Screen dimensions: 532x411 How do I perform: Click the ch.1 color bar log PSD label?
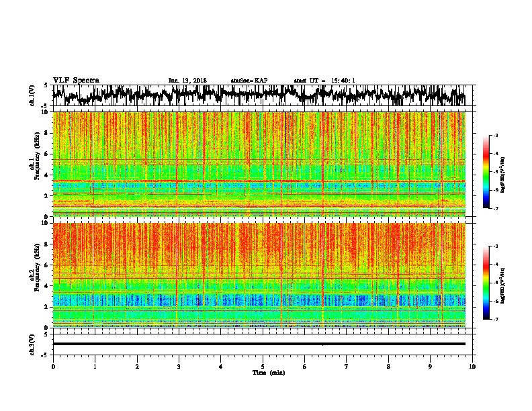503,175
